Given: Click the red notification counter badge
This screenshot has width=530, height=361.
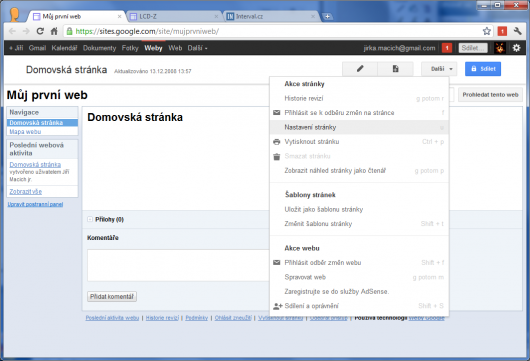Looking at the screenshot, I should (x=447, y=48).
